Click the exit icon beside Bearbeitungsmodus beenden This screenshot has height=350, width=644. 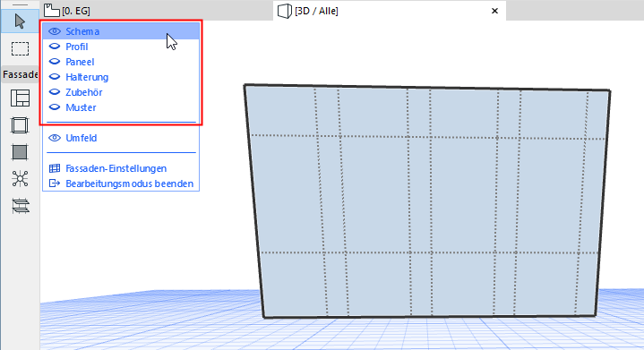[55, 184]
